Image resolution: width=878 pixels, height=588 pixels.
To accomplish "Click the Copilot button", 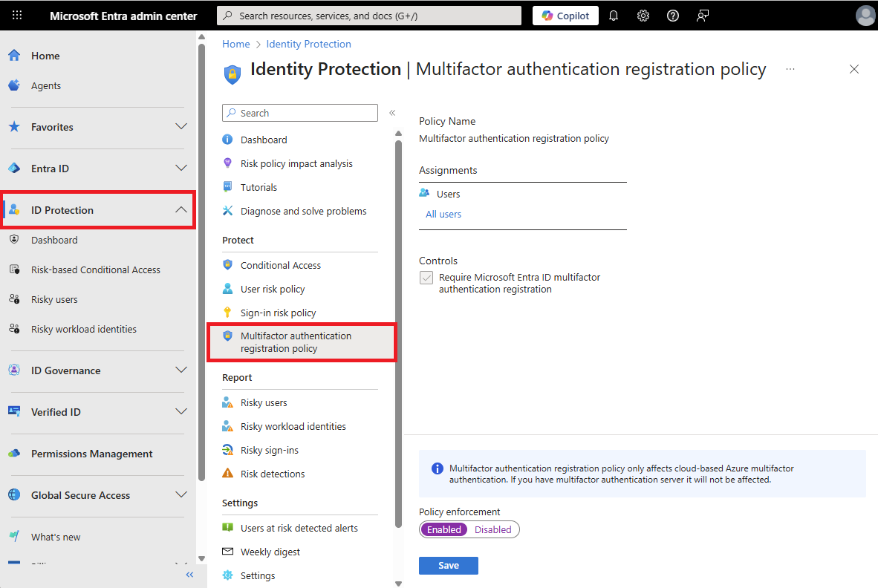I will pyautogui.click(x=565, y=16).
